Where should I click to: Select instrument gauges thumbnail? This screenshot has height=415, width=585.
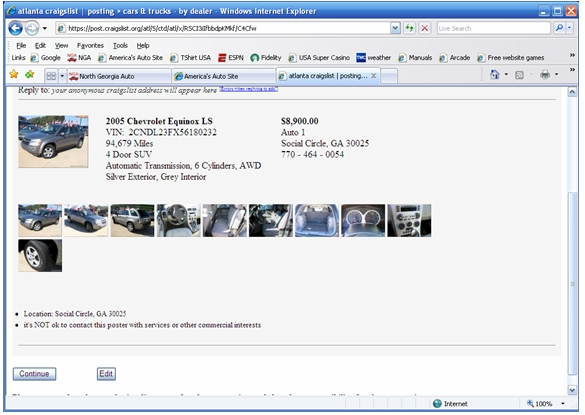click(x=363, y=220)
